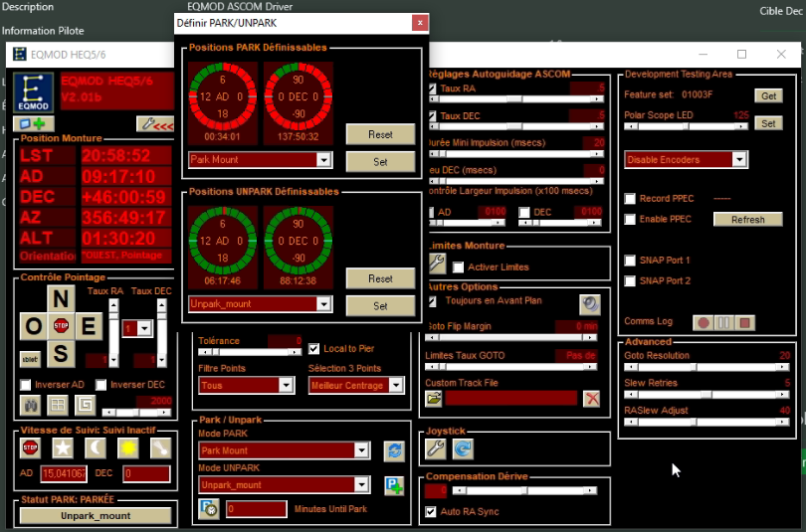Open the mosaic grid icon
Viewport: 806px width, 532px height.
point(58,405)
